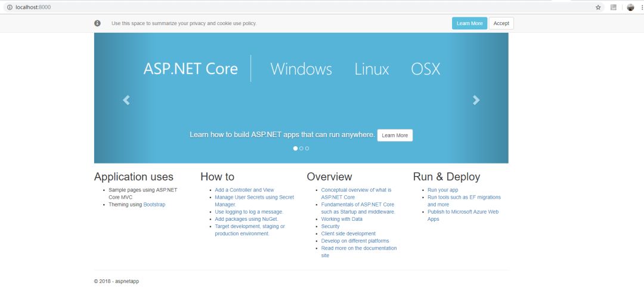Select the first carousel indicator dot
Viewport: 644px width, 299px height.
[295, 149]
